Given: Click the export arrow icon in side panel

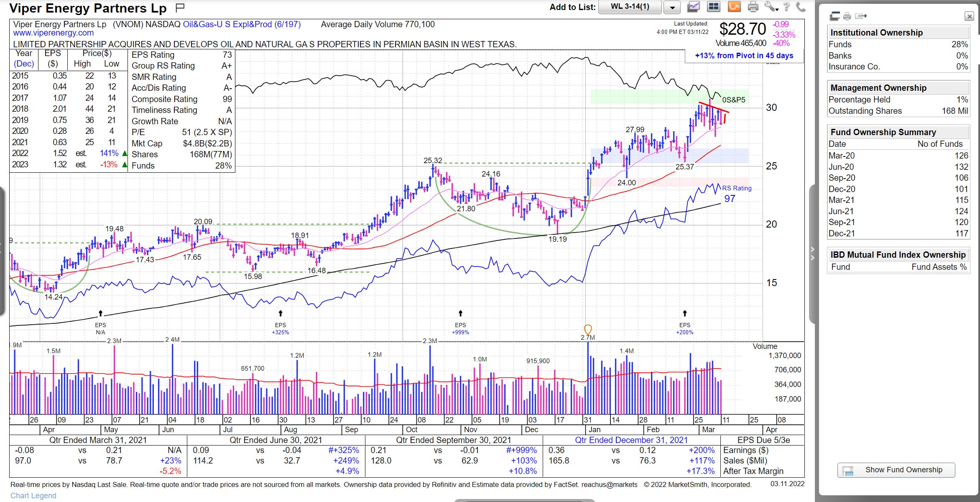Looking at the screenshot, I should (861, 16).
